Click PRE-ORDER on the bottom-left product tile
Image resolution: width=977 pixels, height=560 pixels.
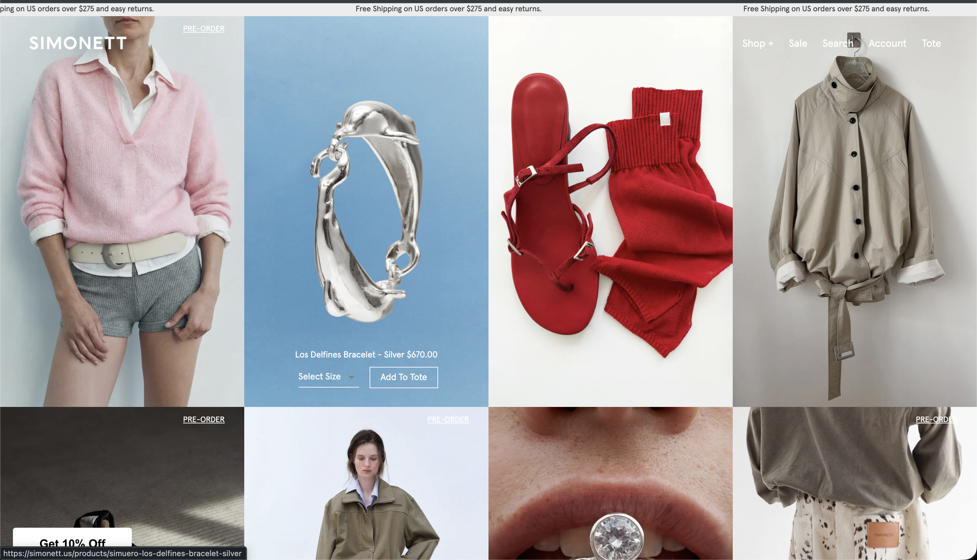tap(204, 419)
